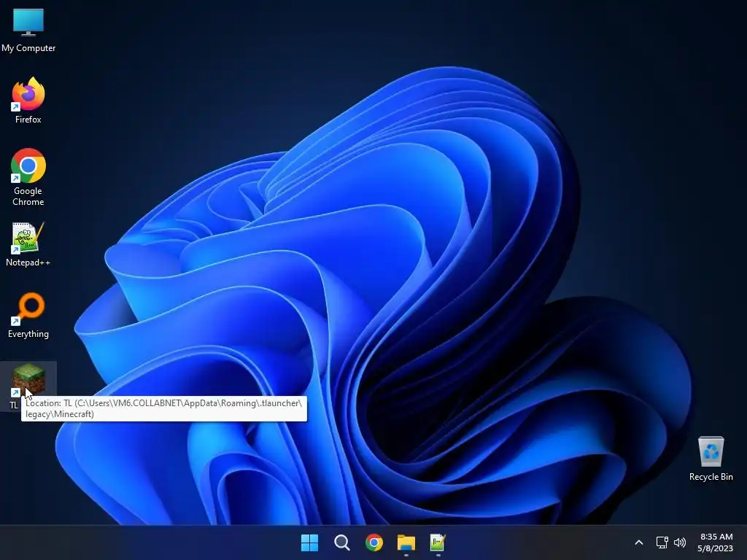This screenshot has height=560, width=747.
Task: Open the Windows Start menu
Action: coord(309,542)
